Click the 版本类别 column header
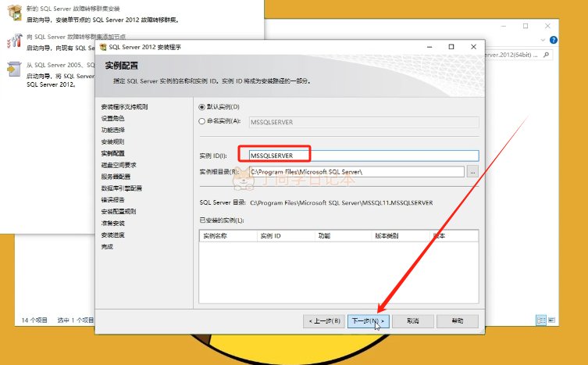Screen dimensions: 588x365 (400, 236)
